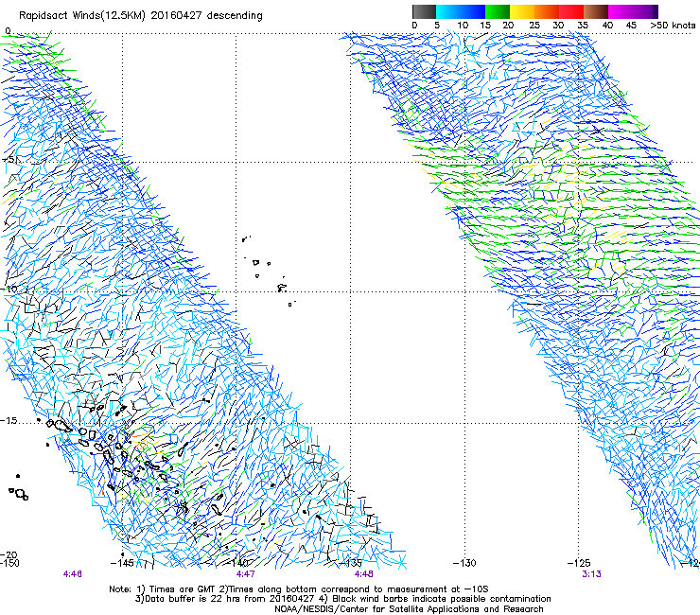Click the 4:47 swath time label

click(x=246, y=574)
